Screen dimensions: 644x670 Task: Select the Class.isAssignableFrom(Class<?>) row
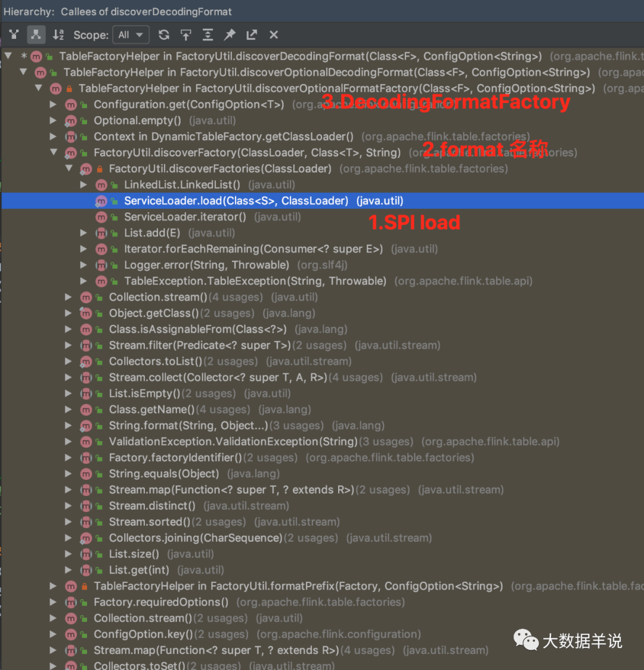(323, 330)
